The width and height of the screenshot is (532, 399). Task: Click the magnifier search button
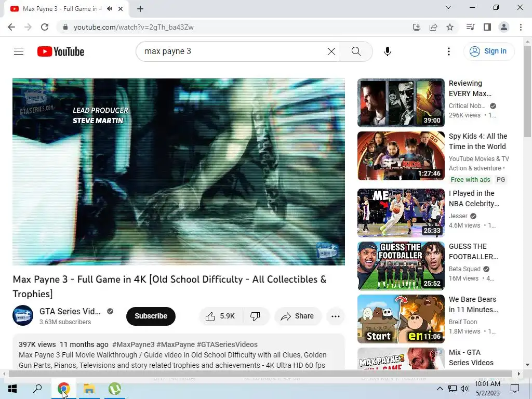click(x=356, y=51)
